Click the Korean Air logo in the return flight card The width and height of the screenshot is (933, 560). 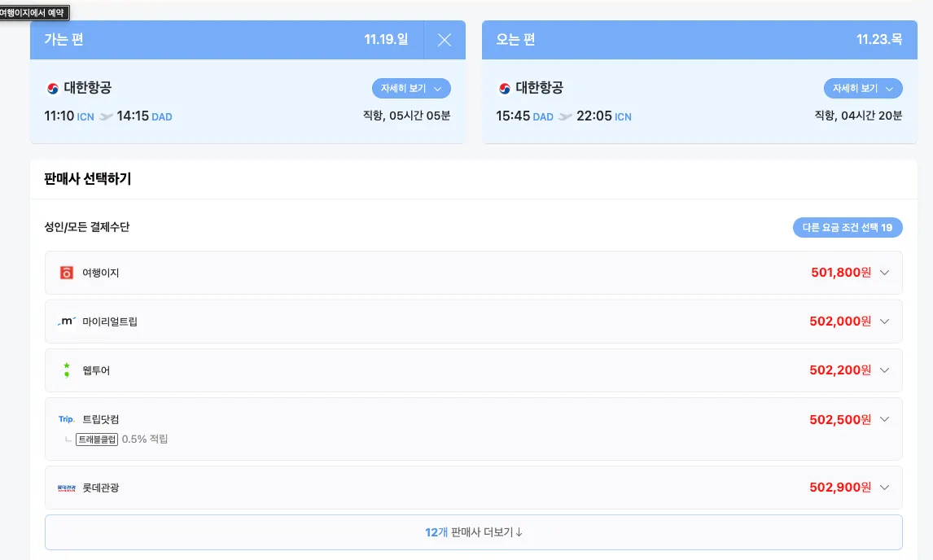[505, 89]
